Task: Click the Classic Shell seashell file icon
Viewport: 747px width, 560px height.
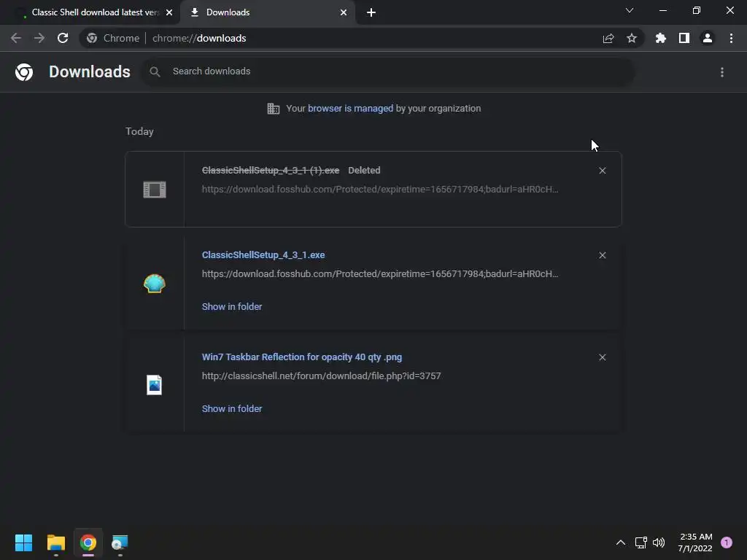Action: pyautogui.click(x=155, y=284)
